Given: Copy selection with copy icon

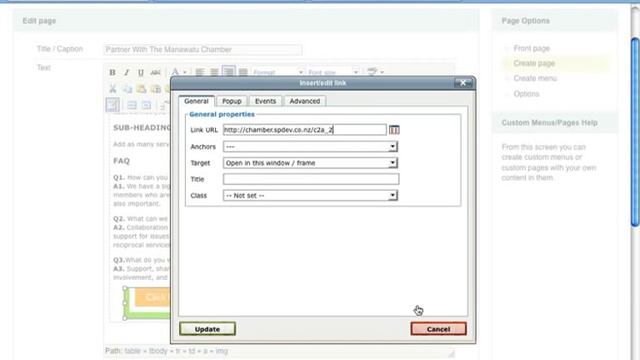Looking at the screenshot, I should pyautogui.click(x=127, y=89).
